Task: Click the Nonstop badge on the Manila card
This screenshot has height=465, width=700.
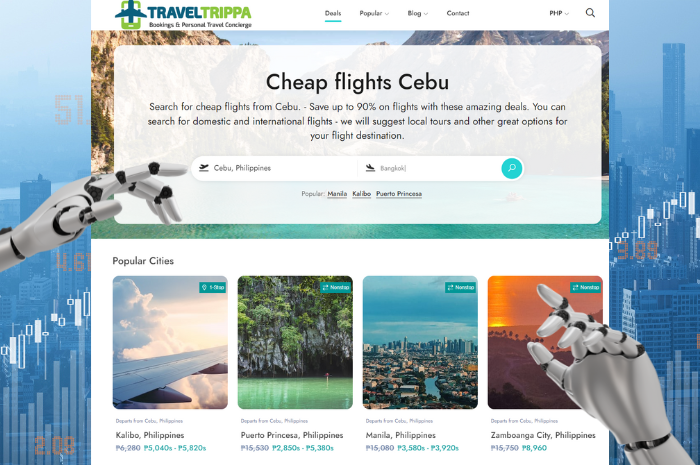Action: point(461,287)
